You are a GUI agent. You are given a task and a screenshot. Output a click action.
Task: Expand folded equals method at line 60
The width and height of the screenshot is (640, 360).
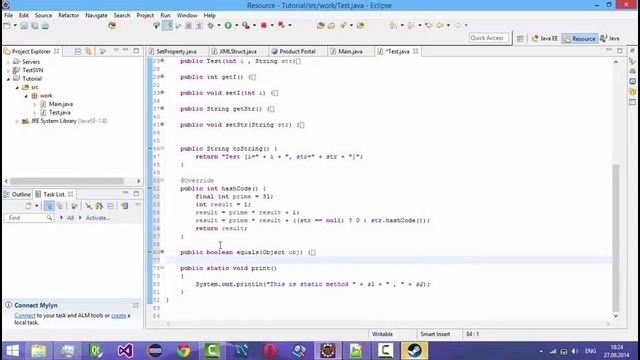(162, 252)
